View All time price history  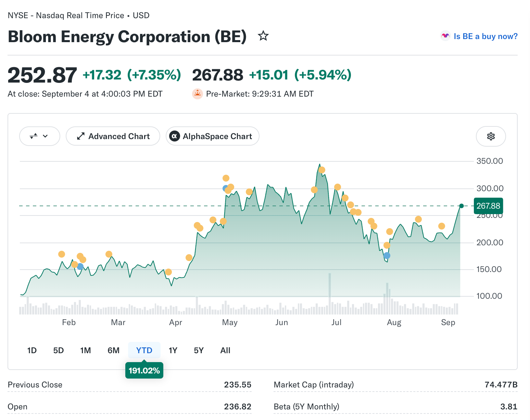(225, 350)
